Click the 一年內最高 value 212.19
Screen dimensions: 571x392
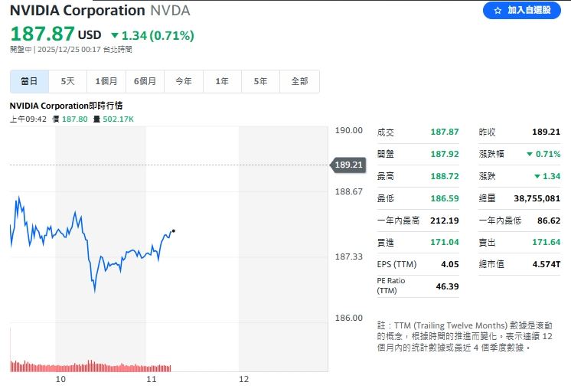tap(444, 220)
